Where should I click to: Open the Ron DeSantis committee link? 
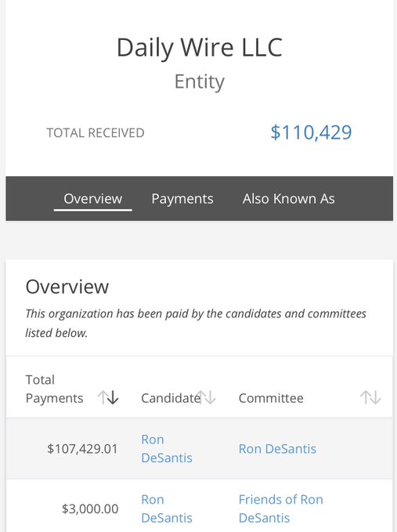277,449
